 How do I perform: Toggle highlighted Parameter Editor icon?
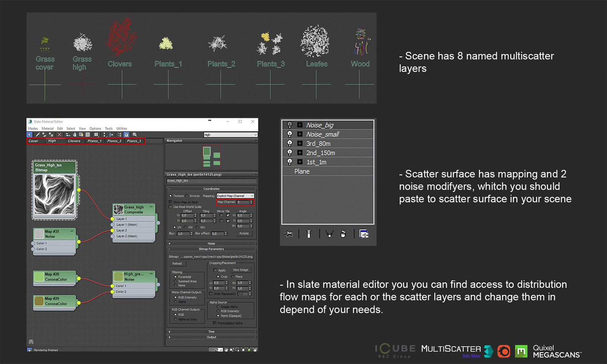[x=126, y=135]
